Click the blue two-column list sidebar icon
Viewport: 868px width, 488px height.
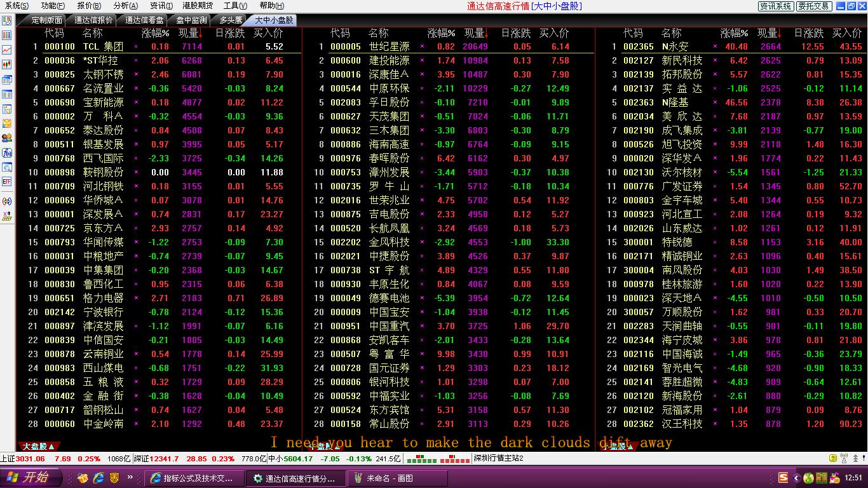point(7,94)
